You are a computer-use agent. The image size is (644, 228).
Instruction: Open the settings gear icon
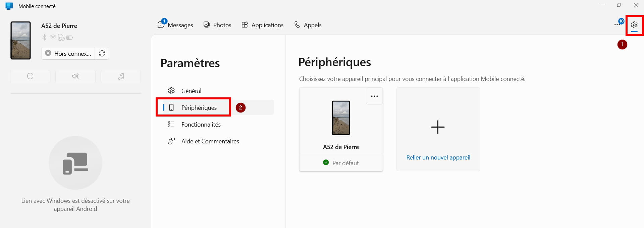pos(634,25)
